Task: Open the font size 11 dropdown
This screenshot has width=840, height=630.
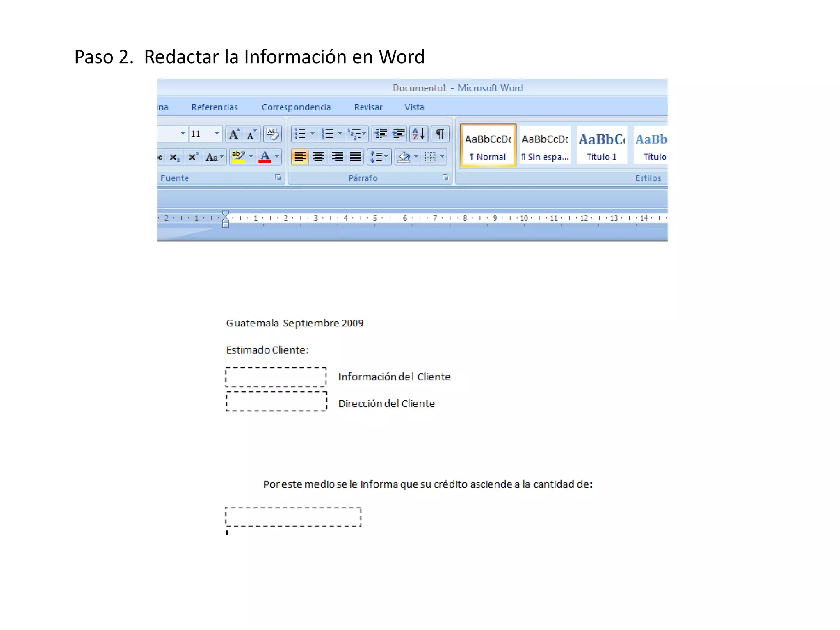Action: [x=217, y=134]
